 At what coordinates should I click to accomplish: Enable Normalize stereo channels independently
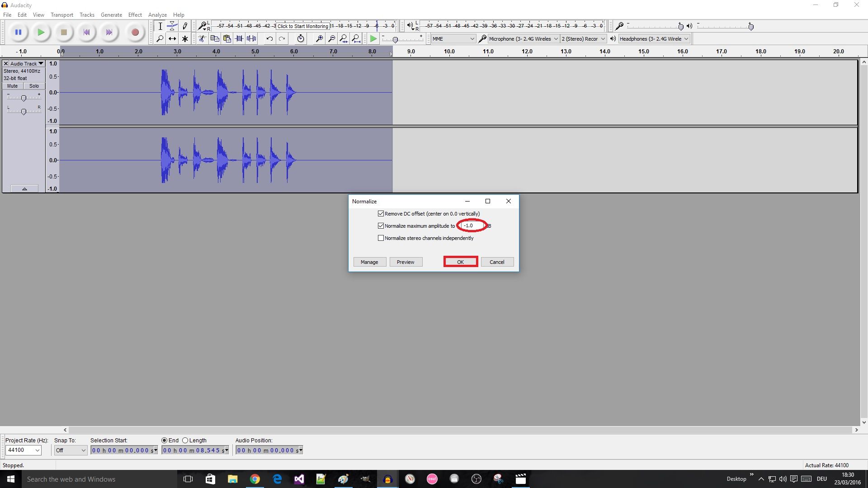tap(381, 238)
